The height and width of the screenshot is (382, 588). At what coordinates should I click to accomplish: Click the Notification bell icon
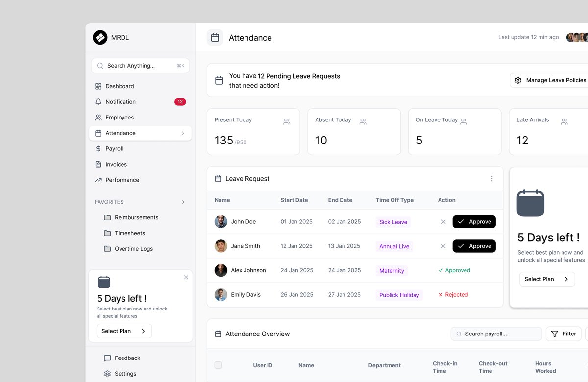(98, 102)
